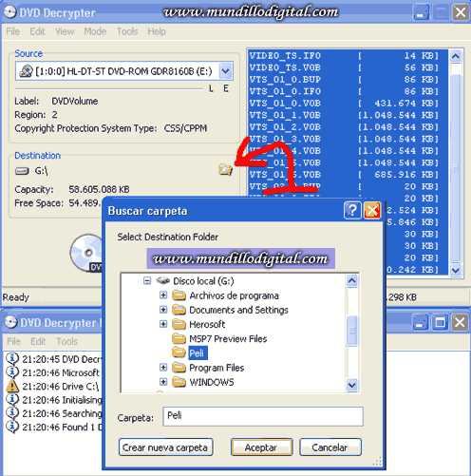The image size is (471, 476).
Task: Click Crear nueva carpeta button
Action: (x=165, y=447)
